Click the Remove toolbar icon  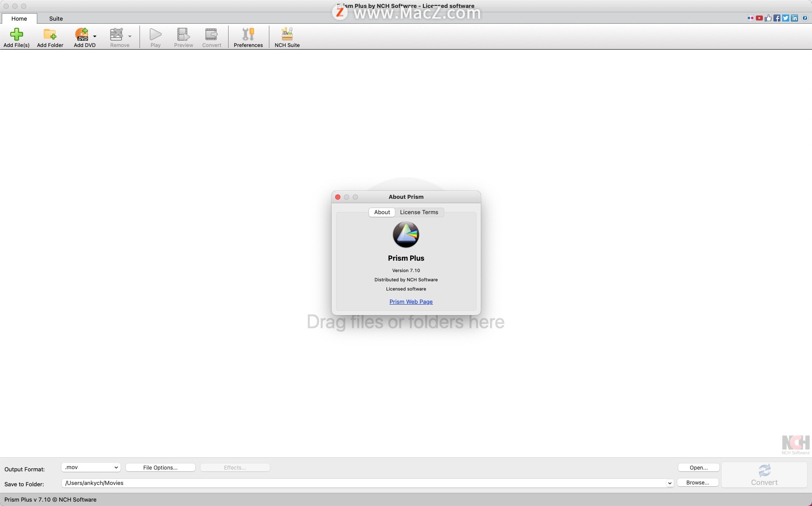(x=117, y=34)
